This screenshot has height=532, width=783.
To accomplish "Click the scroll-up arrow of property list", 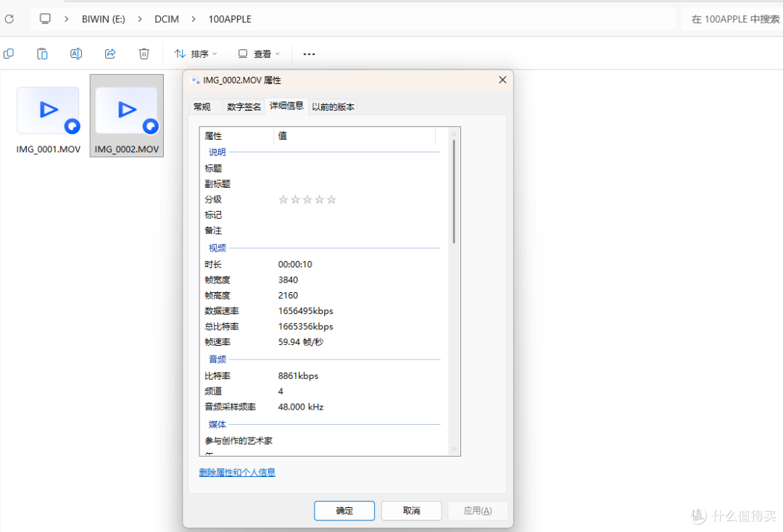I will pos(454,133).
